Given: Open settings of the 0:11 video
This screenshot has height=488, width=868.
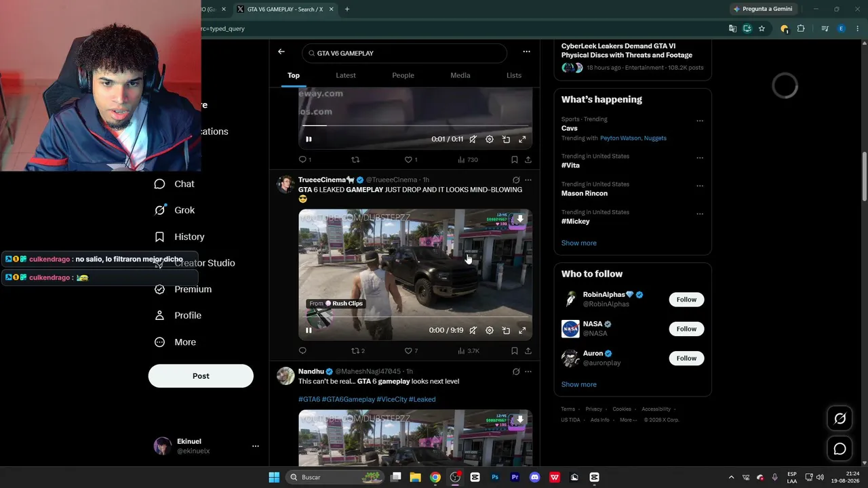Looking at the screenshot, I should click(x=490, y=139).
